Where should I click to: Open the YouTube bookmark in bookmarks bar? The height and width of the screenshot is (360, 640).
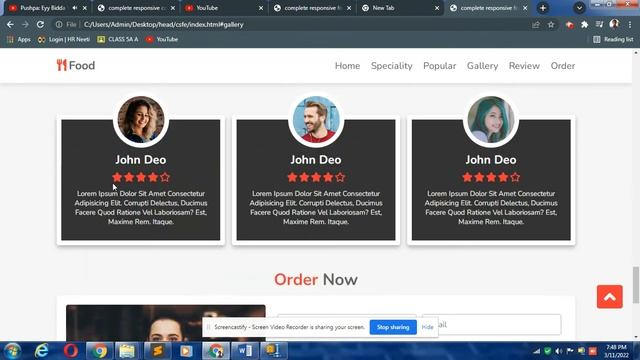point(162,39)
